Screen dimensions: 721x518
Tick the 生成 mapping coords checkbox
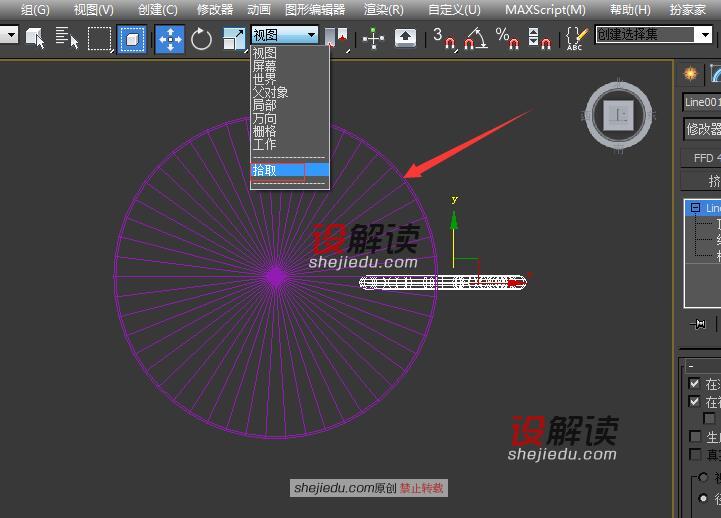coord(695,436)
